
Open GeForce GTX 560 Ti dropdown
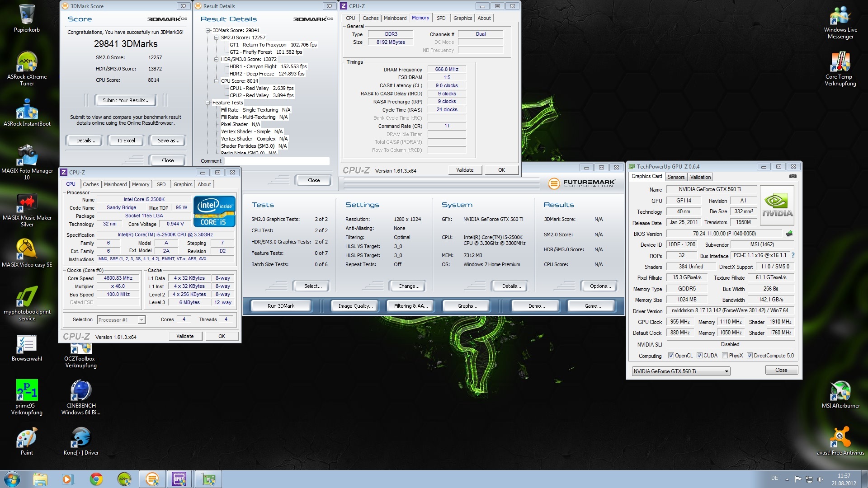pos(681,371)
